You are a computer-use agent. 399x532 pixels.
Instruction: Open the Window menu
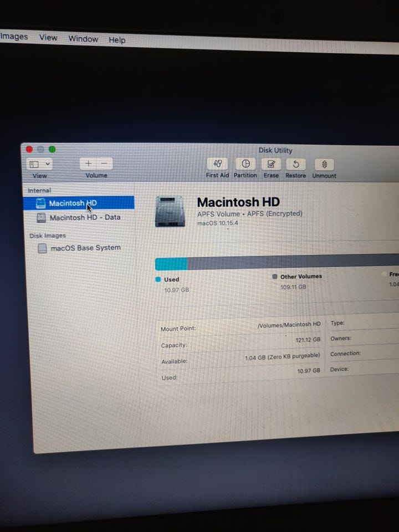pos(83,39)
